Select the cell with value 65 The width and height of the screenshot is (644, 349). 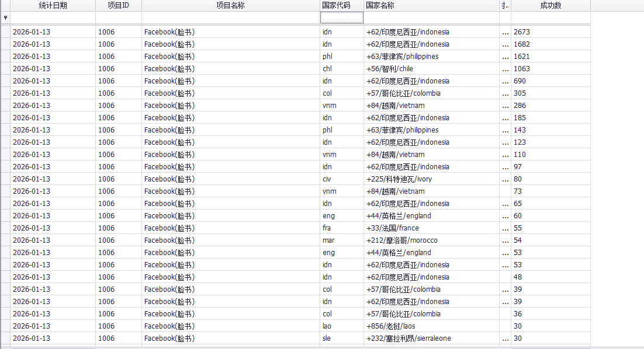pos(550,204)
